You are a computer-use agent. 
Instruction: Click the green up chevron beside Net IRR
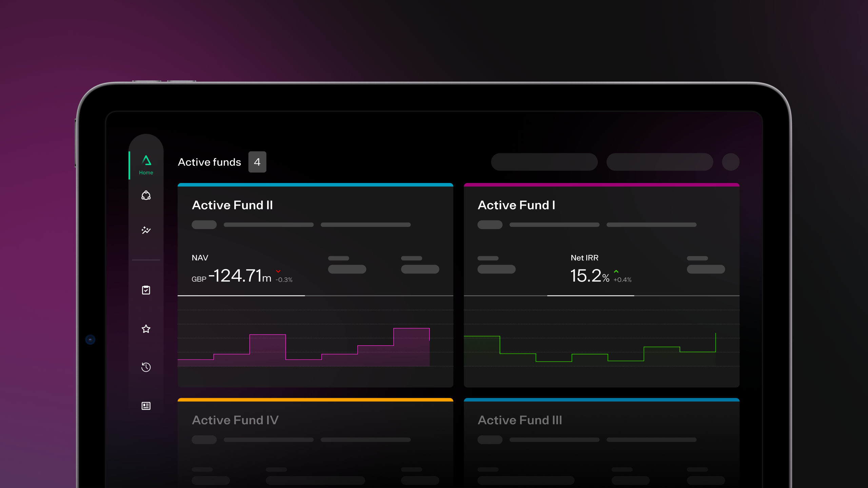(616, 271)
